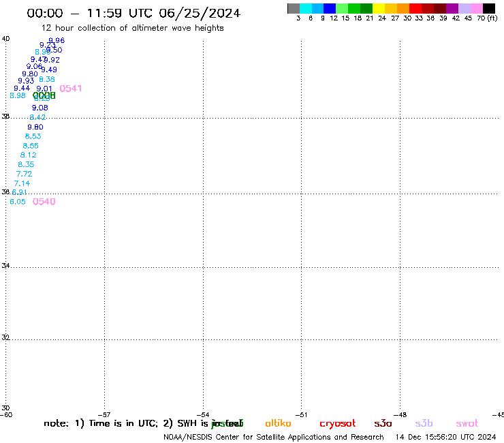Click the latitude axis label 32

(5, 337)
